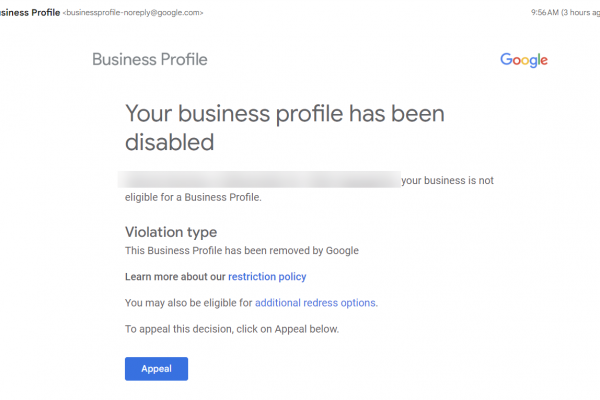Click the 'Learn more about our' text
Screen dimensions: 600x400
175,277
